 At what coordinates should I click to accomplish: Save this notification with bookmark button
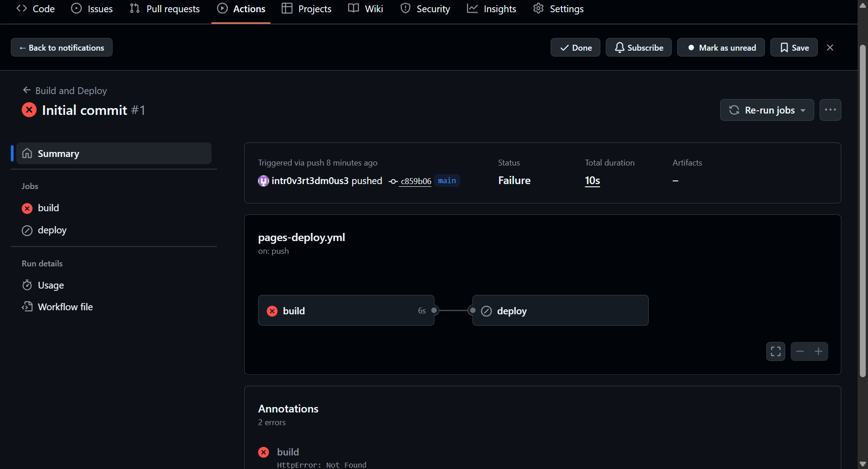[794, 47]
